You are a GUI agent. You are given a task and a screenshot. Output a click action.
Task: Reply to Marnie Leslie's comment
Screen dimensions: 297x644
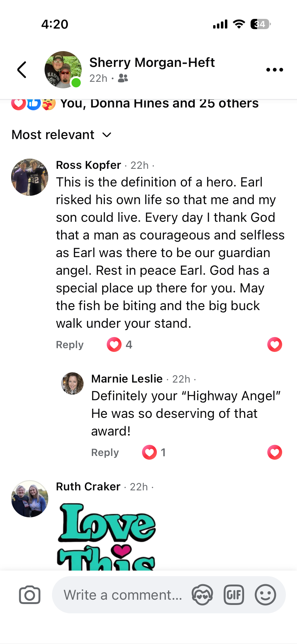point(105,453)
